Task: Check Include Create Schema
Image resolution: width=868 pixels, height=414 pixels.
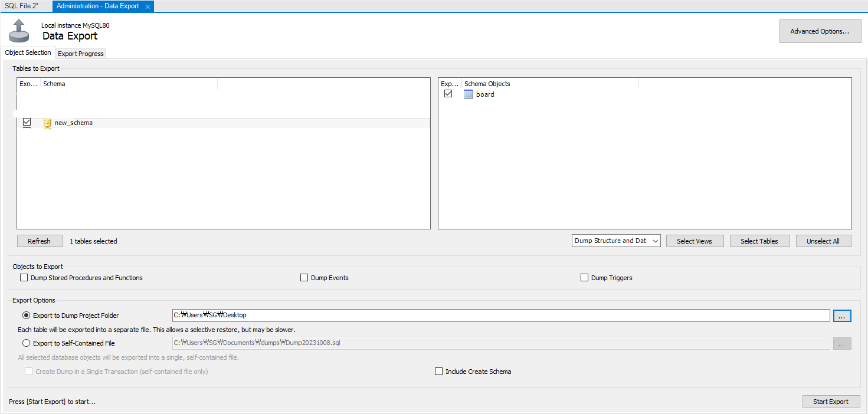Action: click(438, 372)
